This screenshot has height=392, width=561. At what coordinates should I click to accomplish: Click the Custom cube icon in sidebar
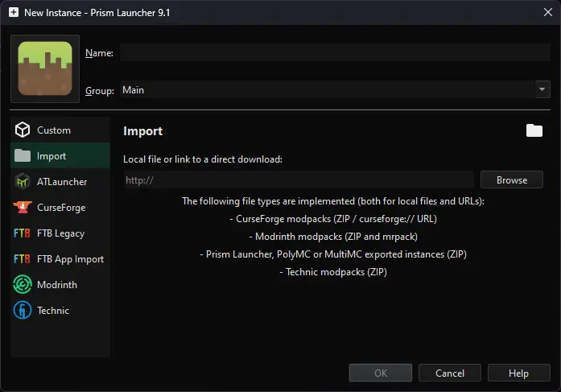click(x=23, y=130)
